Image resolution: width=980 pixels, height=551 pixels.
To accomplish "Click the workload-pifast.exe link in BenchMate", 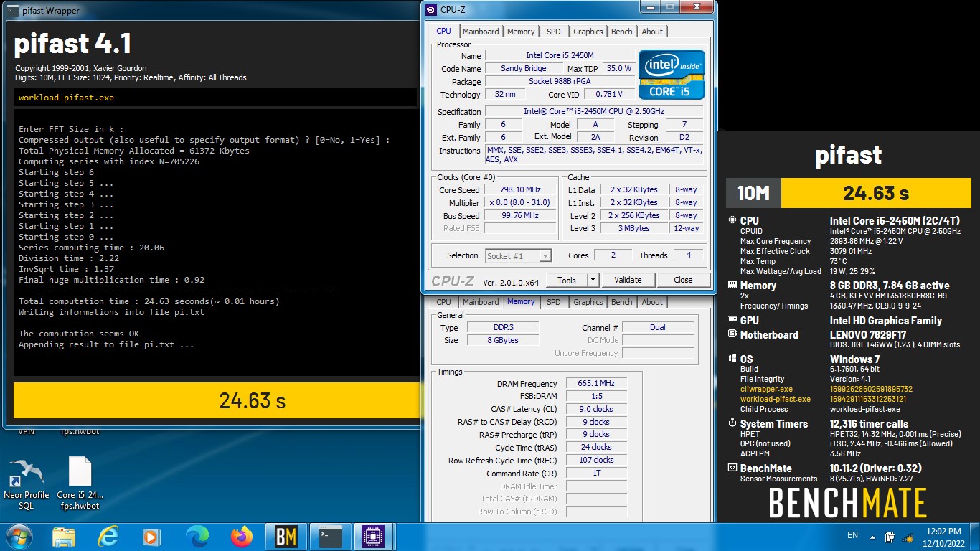I will coord(776,399).
